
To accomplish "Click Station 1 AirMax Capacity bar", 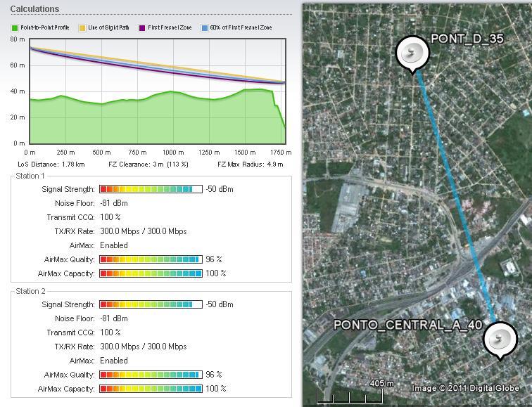I will pos(151,273).
